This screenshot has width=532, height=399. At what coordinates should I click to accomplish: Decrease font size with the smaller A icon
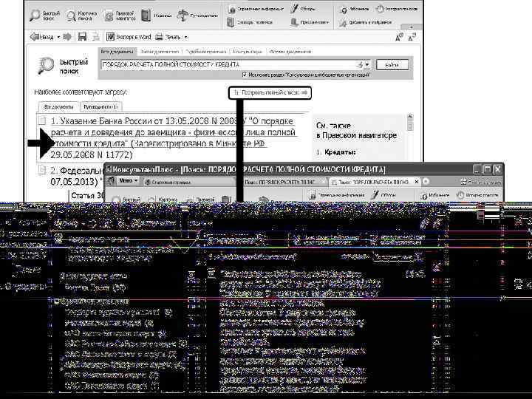(x=412, y=37)
